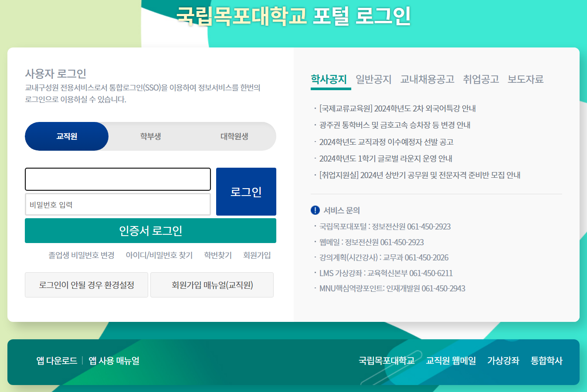Open 로그인이 안될 경우 환경설정
Image resolution: width=587 pixels, height=392 pixels.
pyautogui.click(x=86, y=284)
